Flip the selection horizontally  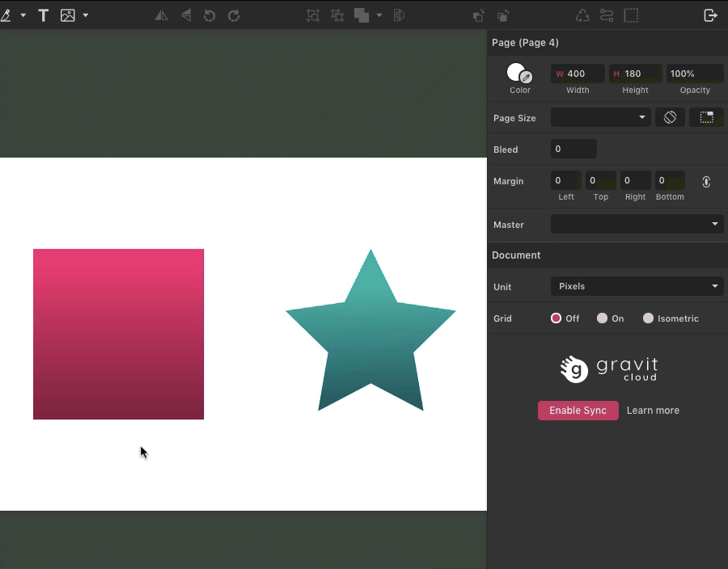click(x=161, y=15)
